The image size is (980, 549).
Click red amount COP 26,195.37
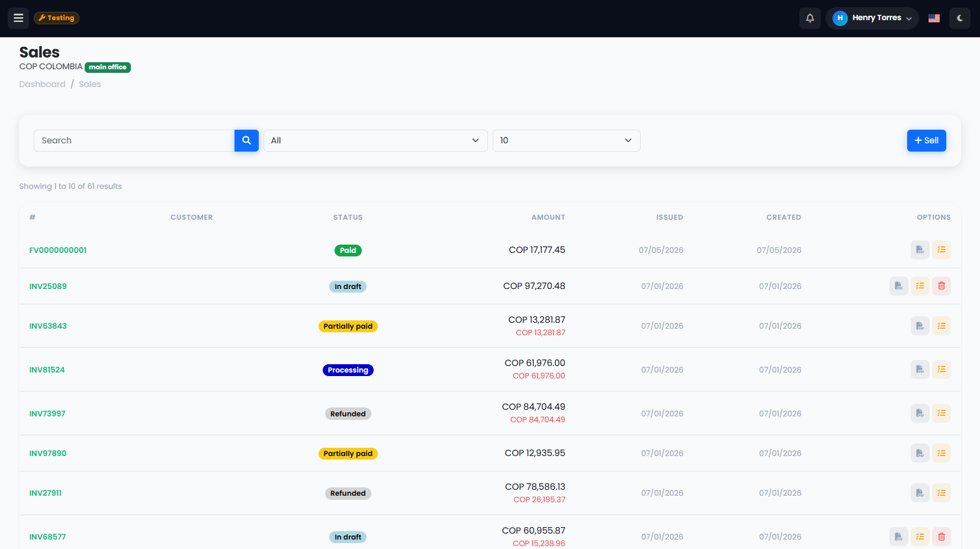[x=539, y=500]
